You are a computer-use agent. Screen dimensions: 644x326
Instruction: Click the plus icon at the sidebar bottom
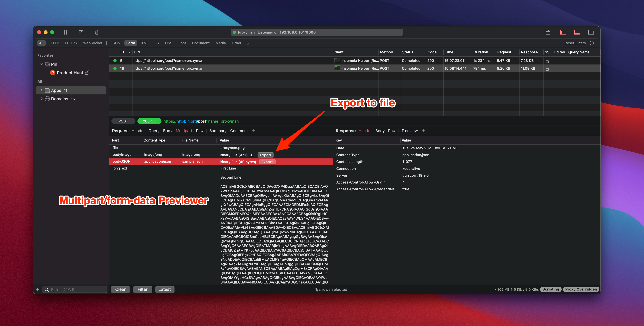click(x=37, y=290)
